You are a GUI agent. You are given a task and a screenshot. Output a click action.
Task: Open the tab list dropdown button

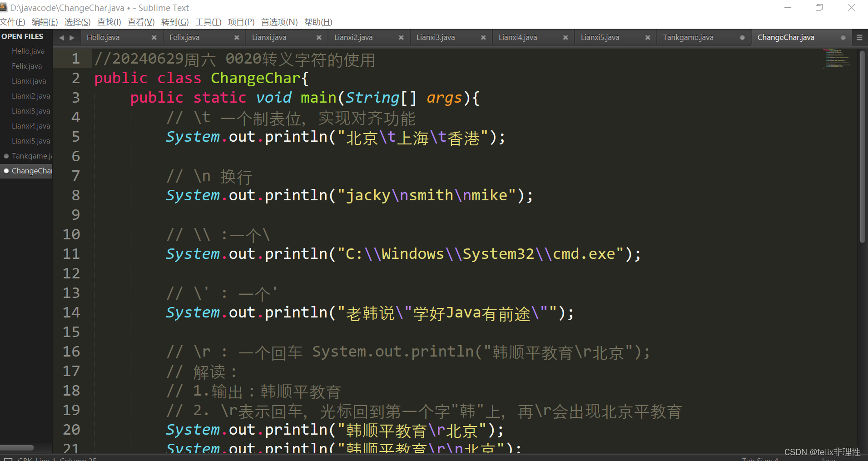coord(859,38)
